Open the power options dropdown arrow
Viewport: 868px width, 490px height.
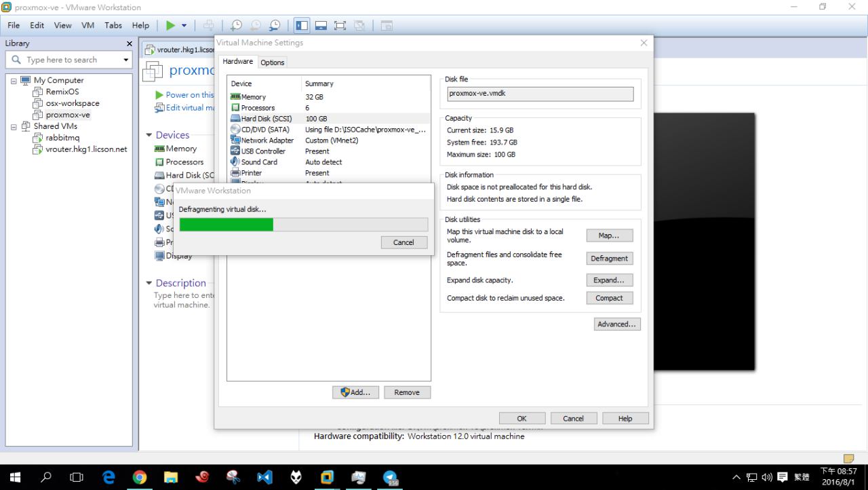(x=184, y=26)
